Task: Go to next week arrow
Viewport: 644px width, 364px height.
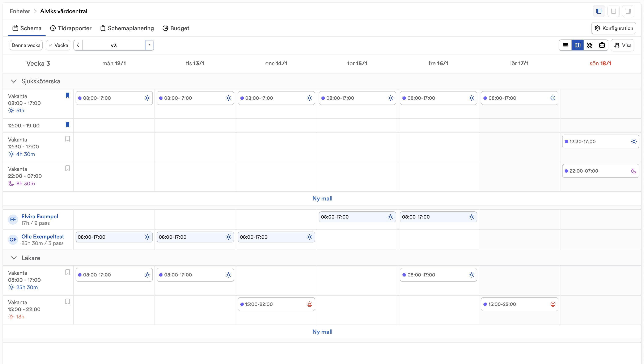Action: pyautogui.click(x=149, y=45)
